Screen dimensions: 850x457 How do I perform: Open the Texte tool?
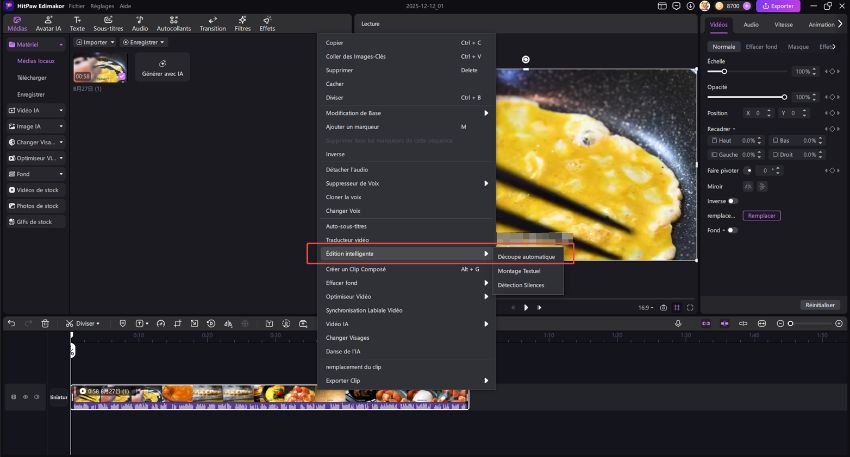coord(77,24)
